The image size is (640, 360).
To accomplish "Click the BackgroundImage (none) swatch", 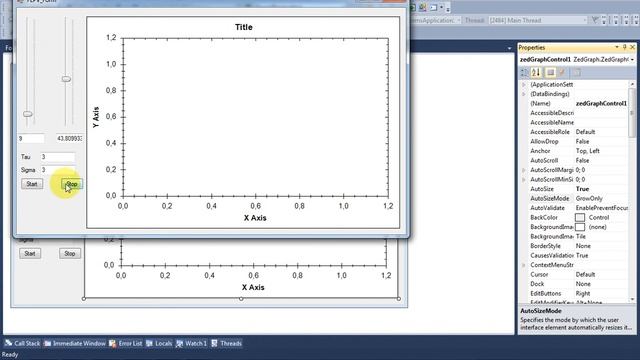I will pyautogui.click(x=580, y=227).
